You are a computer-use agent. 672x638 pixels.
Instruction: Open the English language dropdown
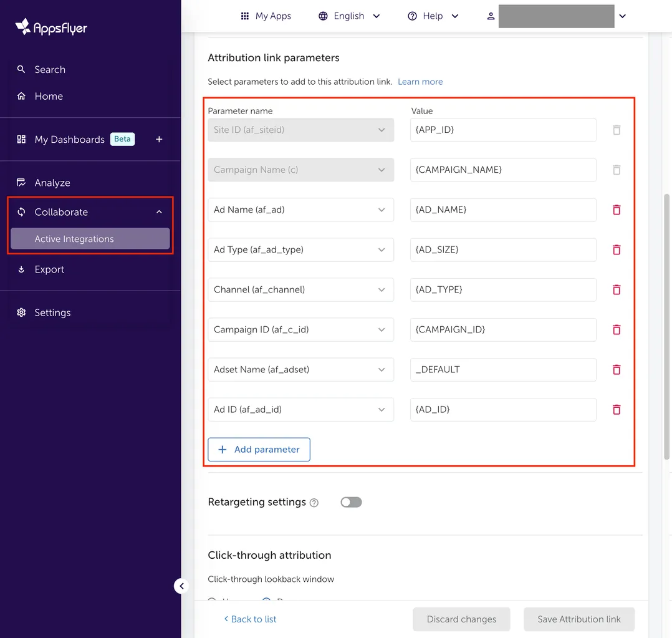click(x=348, y=16)
